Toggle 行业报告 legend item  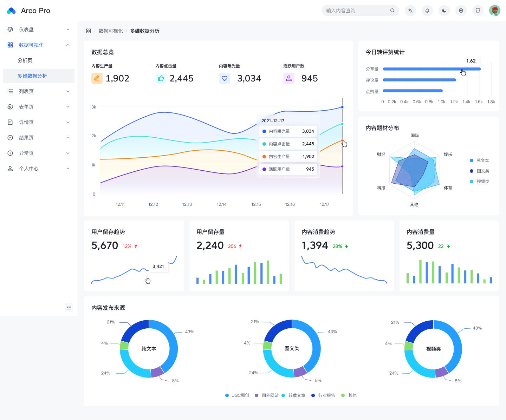pyautogui.click(x=323, y=395)
